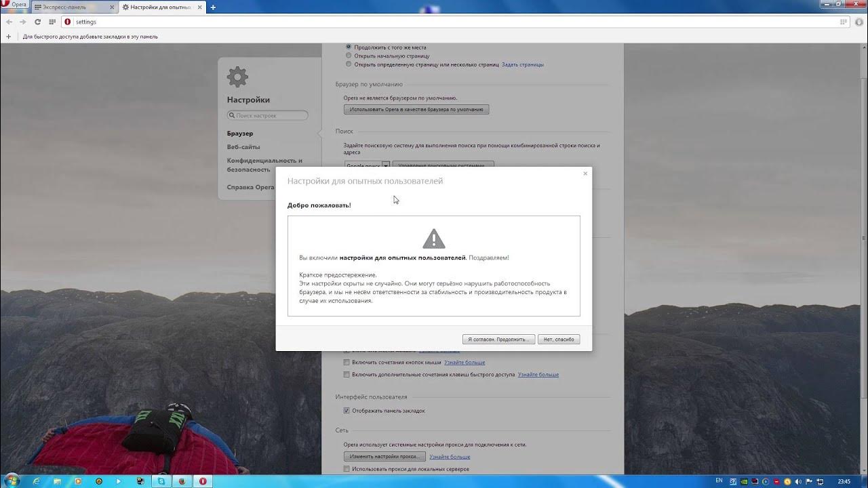The image size is (868, 488).
Task: Click the 23:45 clock in taskbar
Action: point(844,481)
